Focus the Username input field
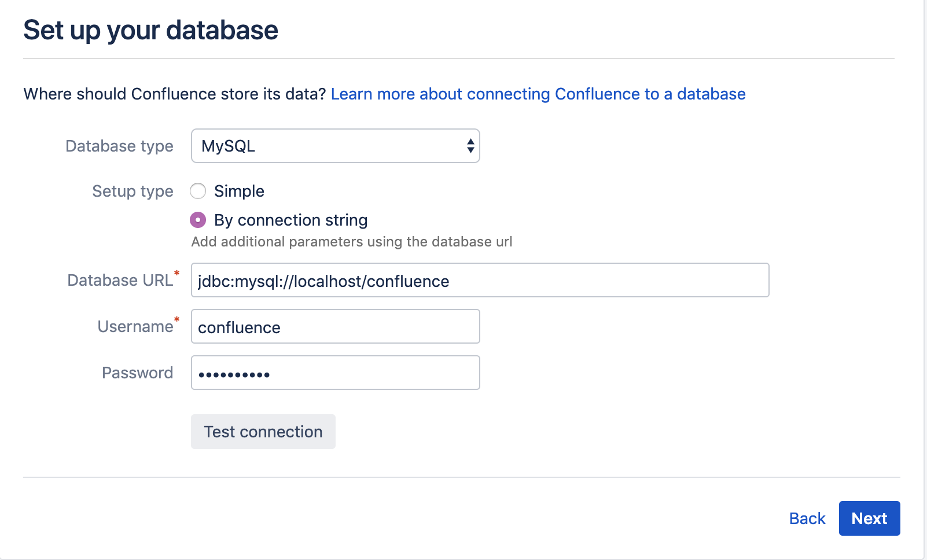927x560 pixels. [336, 327]
